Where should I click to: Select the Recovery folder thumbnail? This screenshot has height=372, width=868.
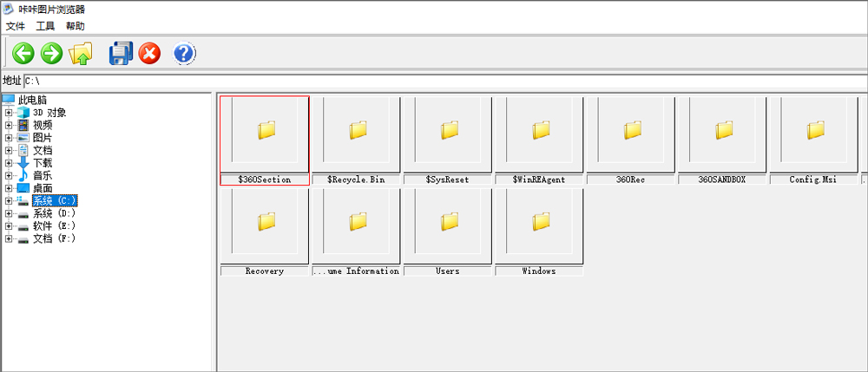coord(265,226)
